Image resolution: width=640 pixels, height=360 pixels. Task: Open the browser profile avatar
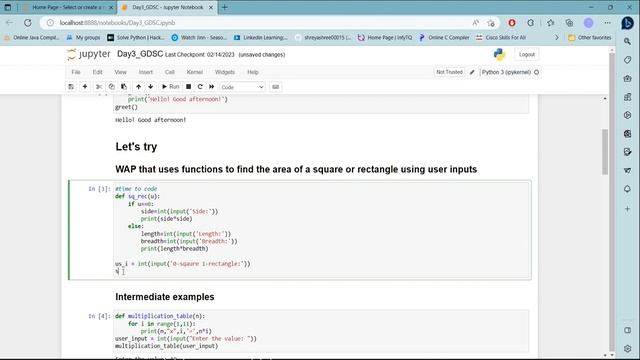point(589,23)
